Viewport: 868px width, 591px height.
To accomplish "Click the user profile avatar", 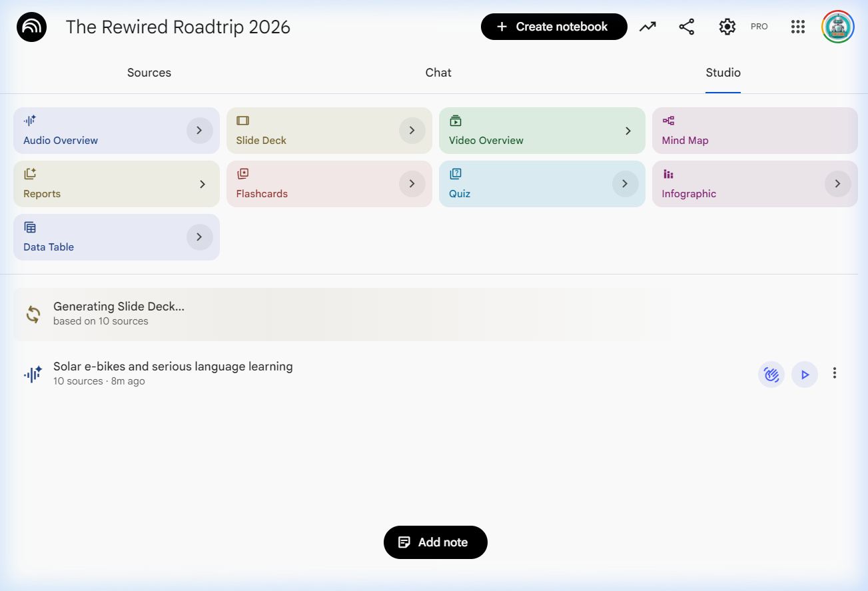I will tap(837, 27).
